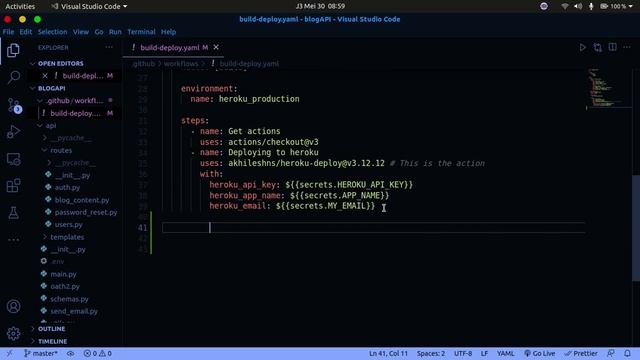
Task: Click the Prettier status item
Action: click(581, 353)
